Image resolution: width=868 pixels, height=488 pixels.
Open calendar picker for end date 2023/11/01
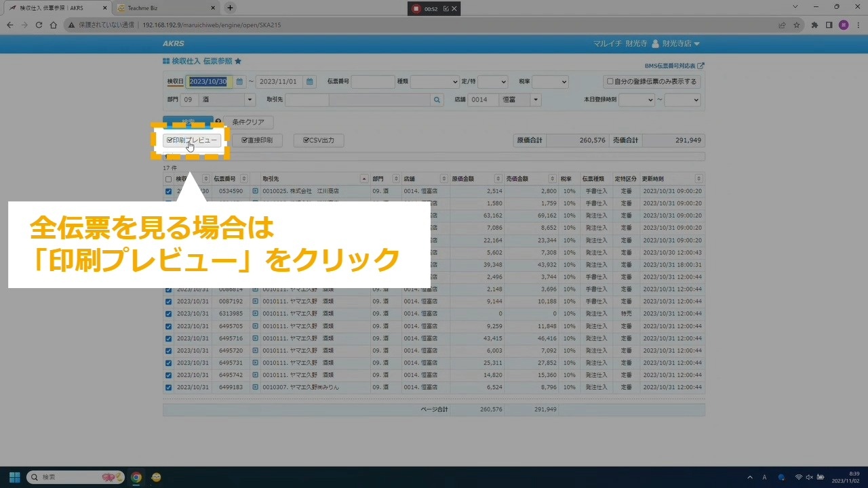coord(310,82)
